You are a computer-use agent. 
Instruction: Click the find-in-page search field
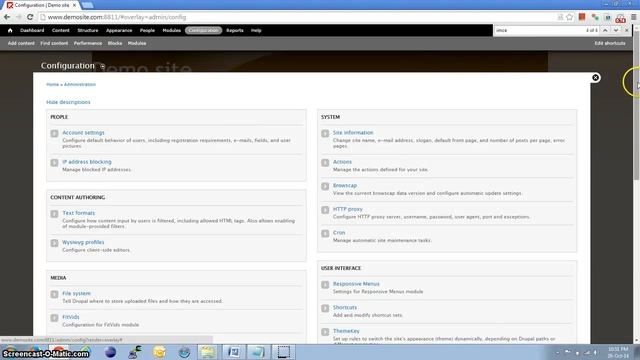[539, 30]
